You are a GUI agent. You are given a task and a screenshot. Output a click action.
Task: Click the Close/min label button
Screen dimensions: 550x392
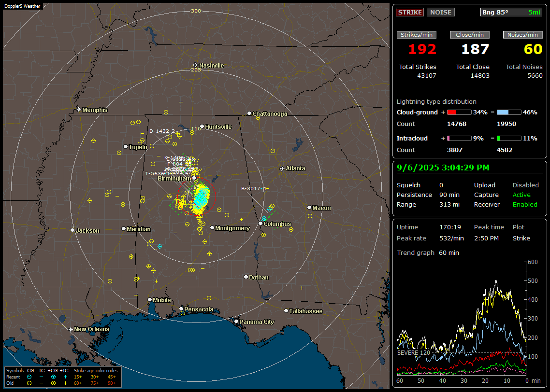pyautogui.click(x=470, y=35)
